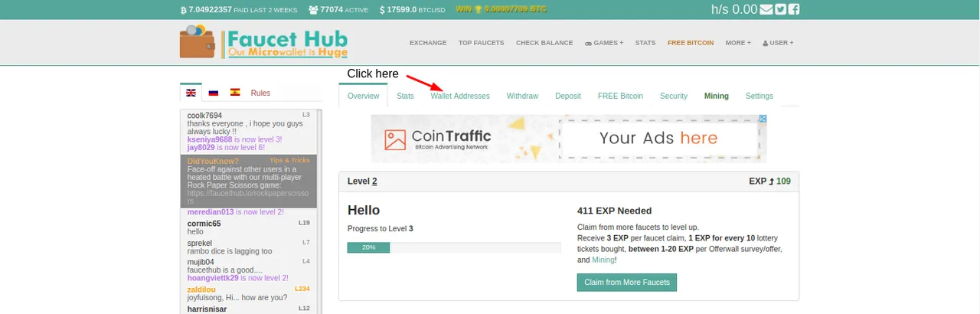
Task: Open the rockpaperscissors link in tip
Action: tap(247, 198)
